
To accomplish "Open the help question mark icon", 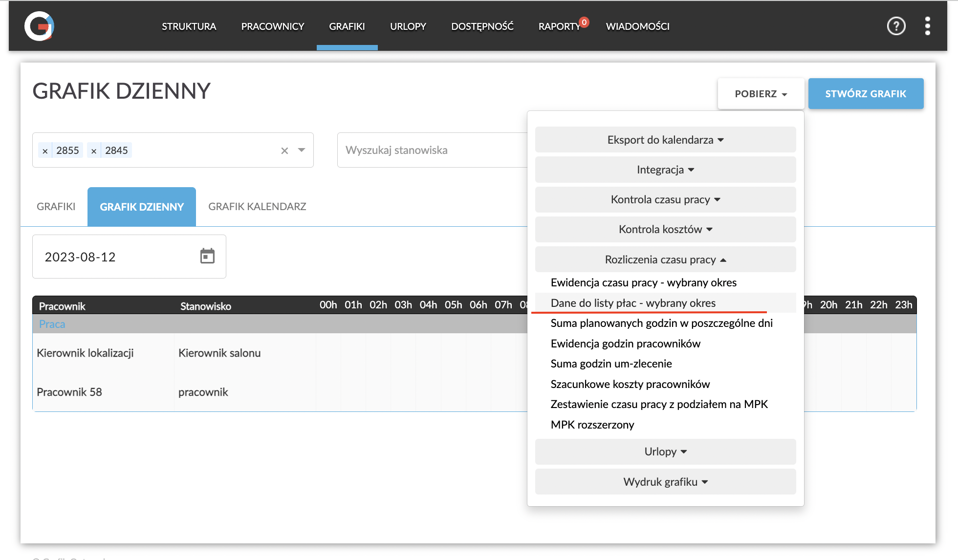I will [896, 26].
